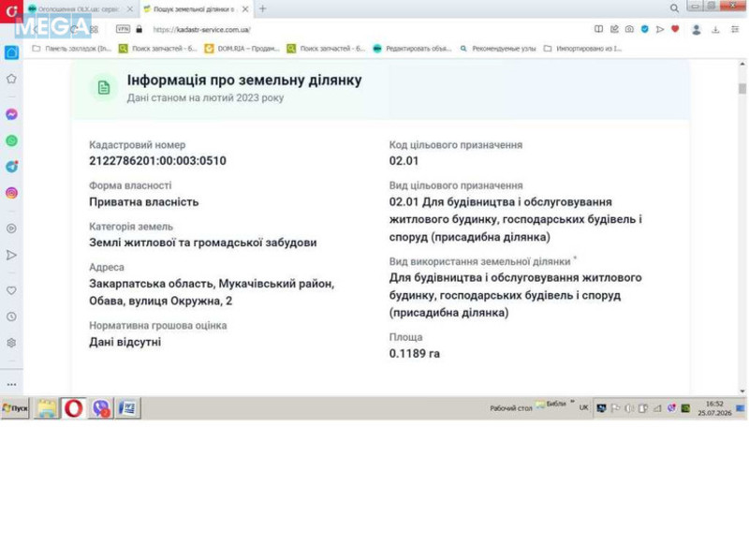Click the 'Дані відсутні' valuation value
This screenshot has height=560, width=749.
[125, 342]
